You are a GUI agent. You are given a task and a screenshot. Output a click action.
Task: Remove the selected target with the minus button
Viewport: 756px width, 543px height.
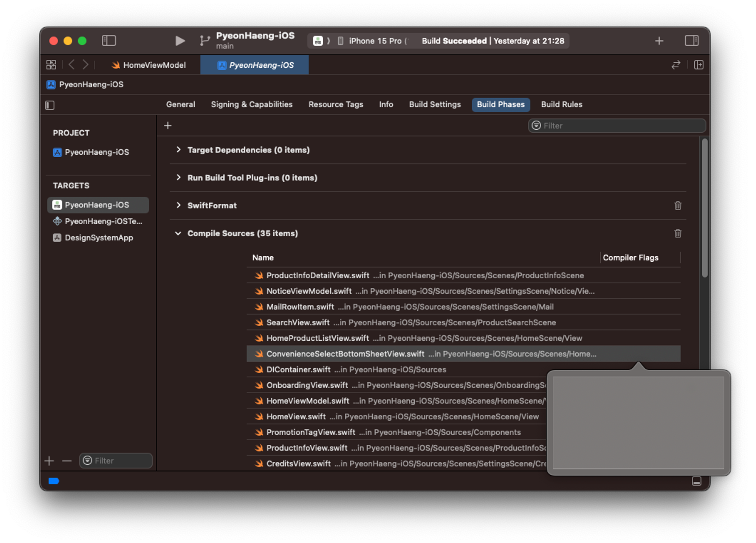coord(67,461)
